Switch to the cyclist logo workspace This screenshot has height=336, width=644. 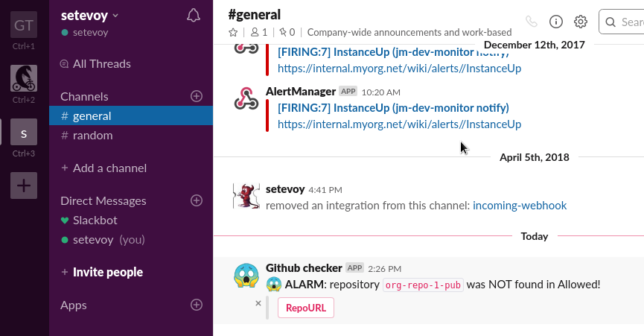pyautogui.click(x=24, y=78)
